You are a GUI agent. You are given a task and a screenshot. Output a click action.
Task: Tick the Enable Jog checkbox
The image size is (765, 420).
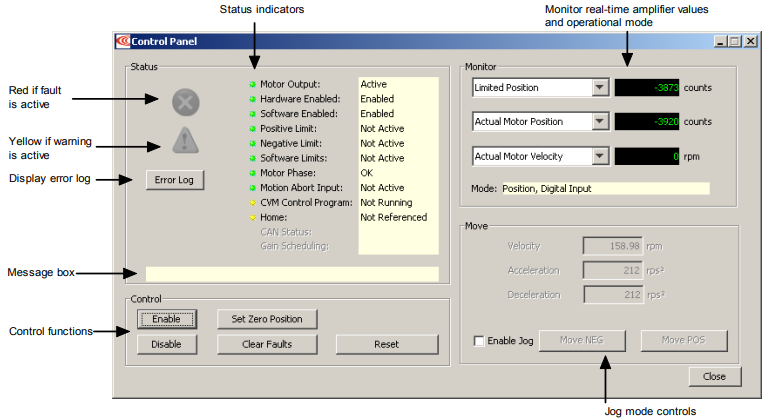pyautogui.click(x=479, y=340)
